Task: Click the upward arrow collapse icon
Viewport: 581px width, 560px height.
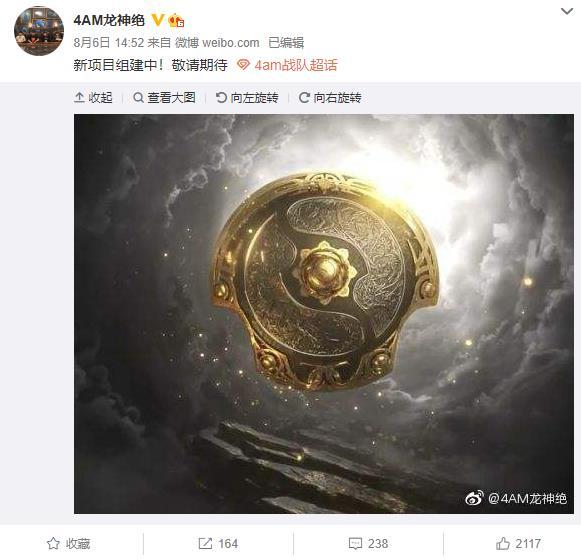Action: pos(79,97)
